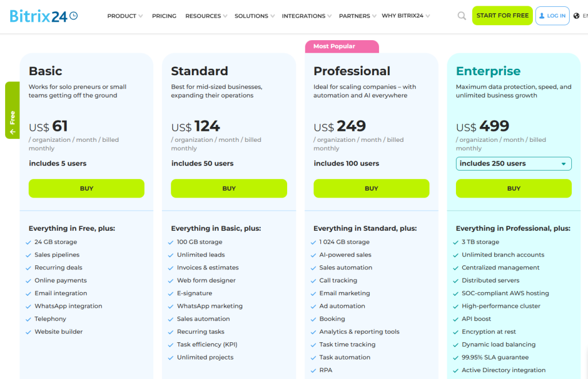Open the search magnifier icon

tap(462, 16)
